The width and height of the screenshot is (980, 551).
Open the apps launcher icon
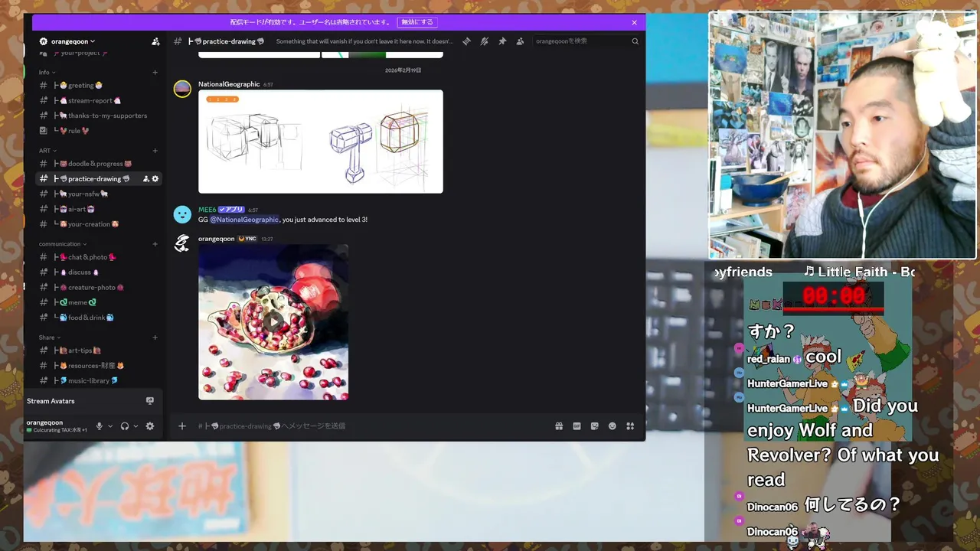[x=630, y=426]
